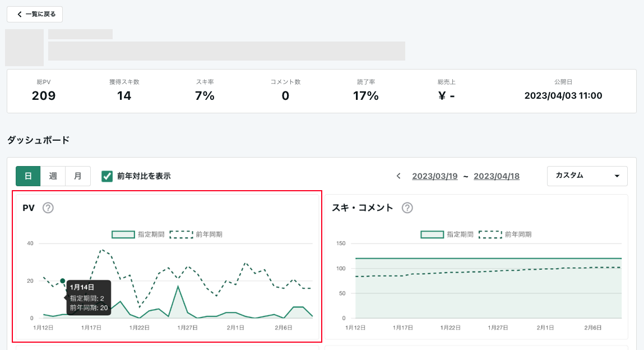Open start date 2023/03/19 picker

434,176
